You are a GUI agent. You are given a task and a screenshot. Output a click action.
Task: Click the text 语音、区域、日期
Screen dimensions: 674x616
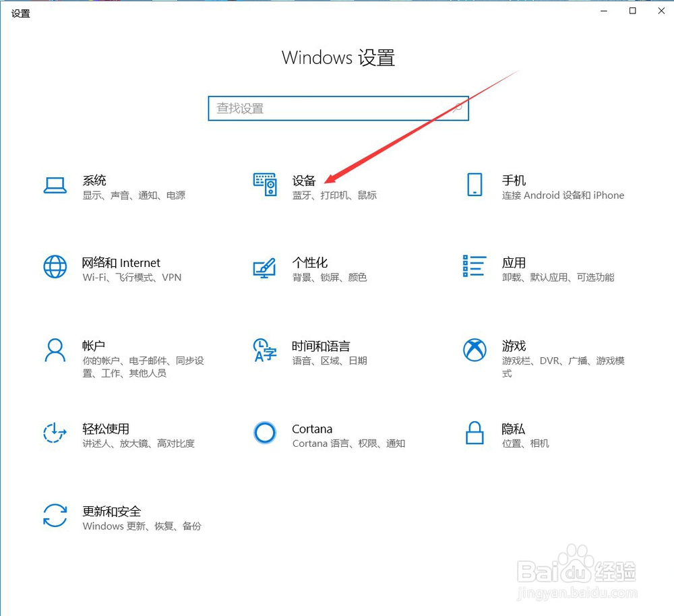330,360
